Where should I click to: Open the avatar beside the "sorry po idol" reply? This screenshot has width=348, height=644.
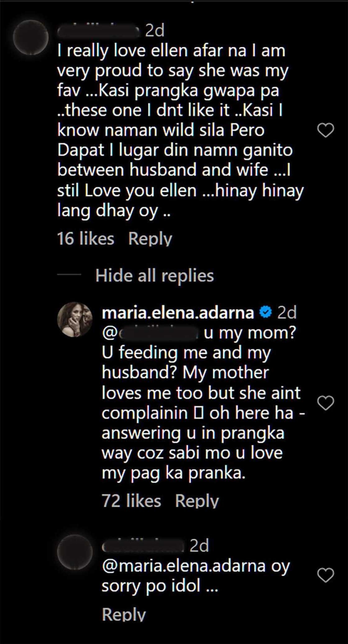[75, 552]
